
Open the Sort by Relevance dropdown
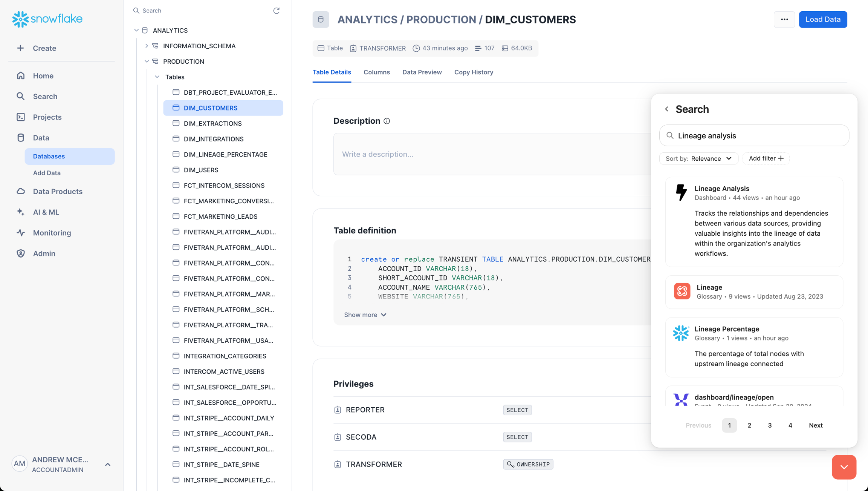[698, 158]
